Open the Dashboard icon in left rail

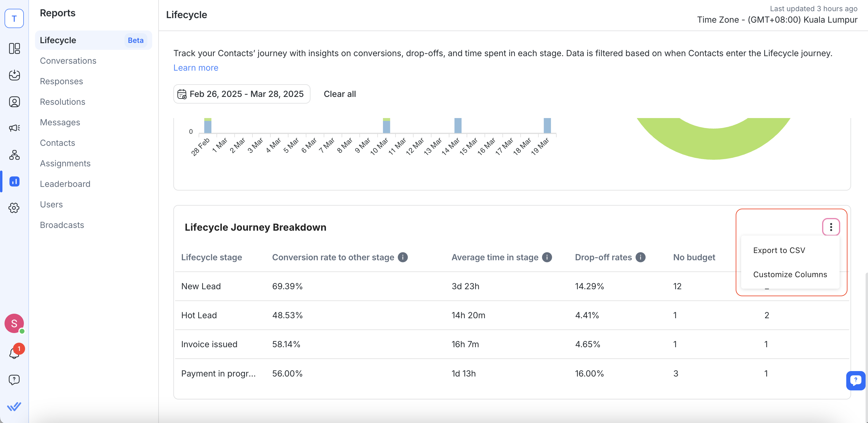14,49
